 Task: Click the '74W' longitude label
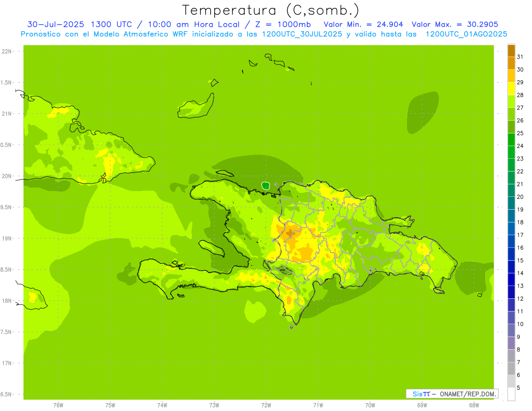[x=162, y=405]
